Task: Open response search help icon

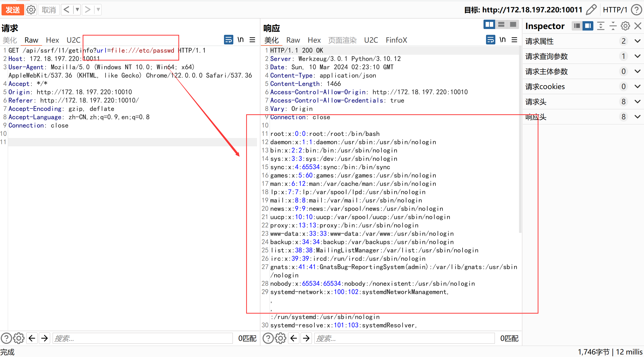Action: coord(268,338)
